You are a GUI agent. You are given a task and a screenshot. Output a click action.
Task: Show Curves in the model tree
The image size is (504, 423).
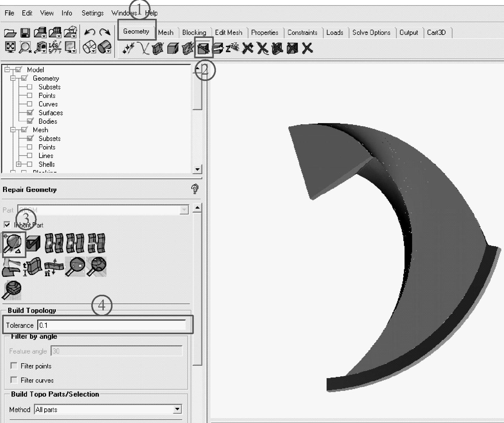30,104
